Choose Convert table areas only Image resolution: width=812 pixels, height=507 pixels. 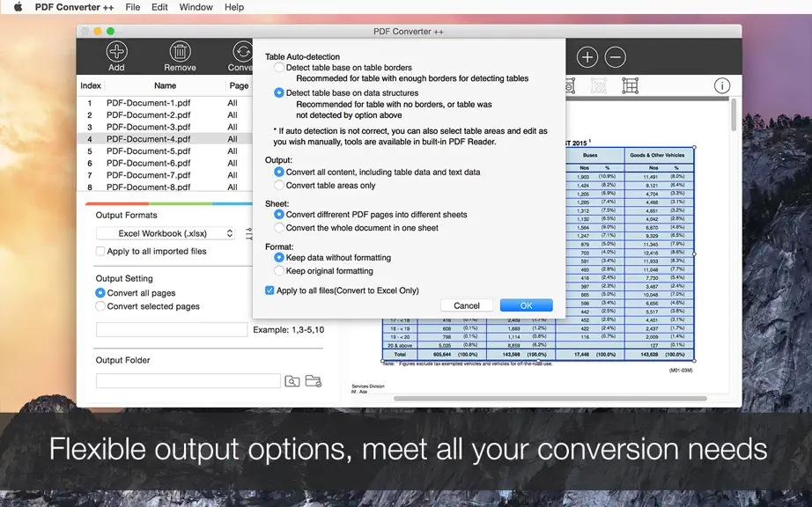(279, 185)
